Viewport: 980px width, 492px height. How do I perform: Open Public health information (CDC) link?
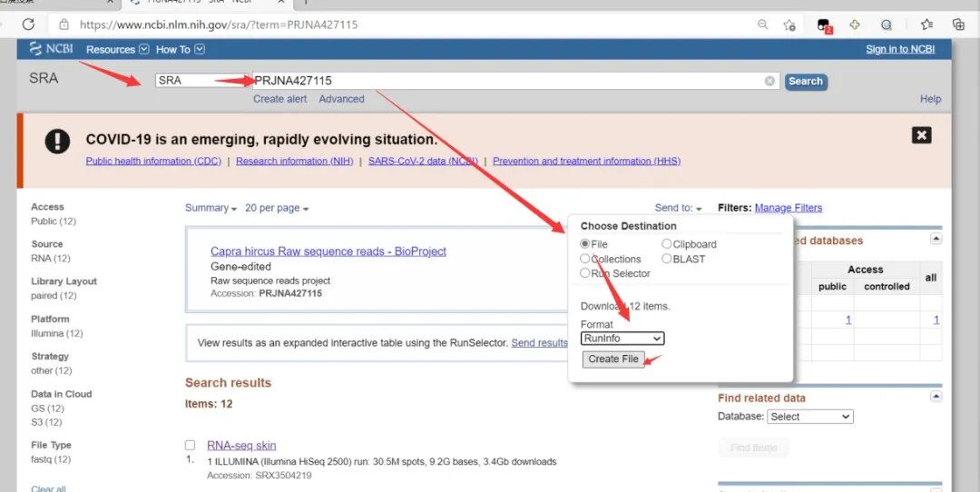coord(153,161)
